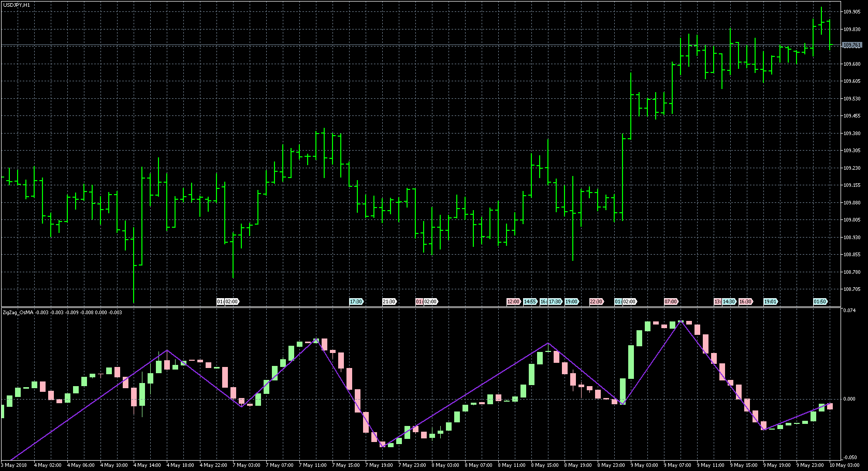The image size is (868, 471).
Task: Click the pink 22:30 event flag
Action: (596, 302)
